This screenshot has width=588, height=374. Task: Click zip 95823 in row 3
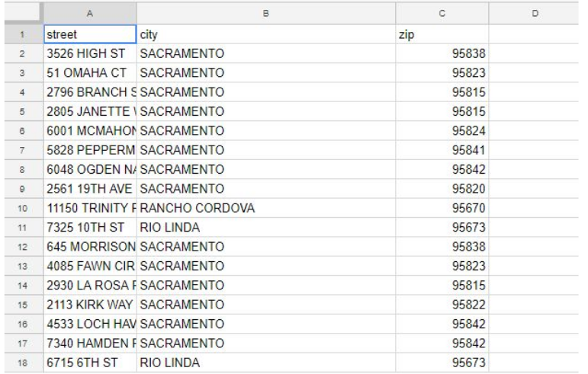click(x=442, y=72)
